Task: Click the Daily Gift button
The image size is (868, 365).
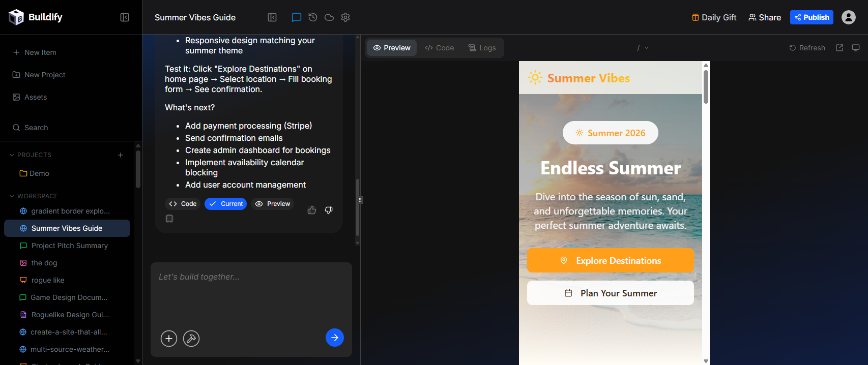Action: pyautogui.click(x=714, y=17)
